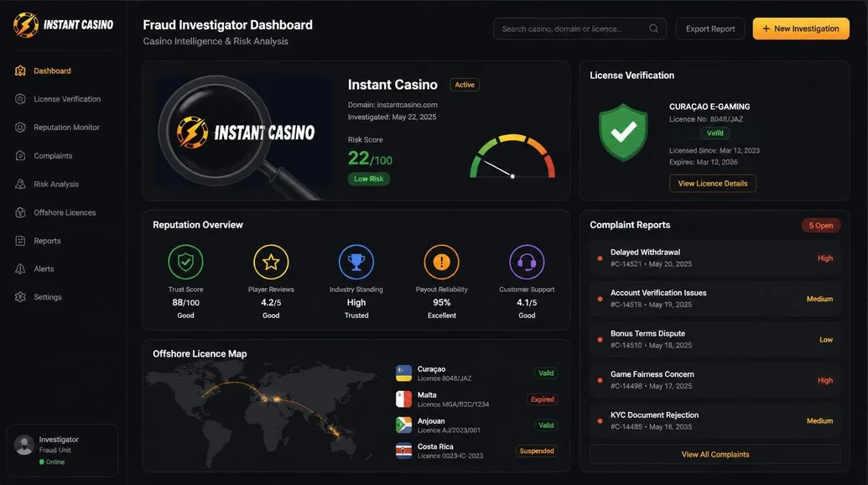Screen dimensions: 868x485
Task: Click 'Domain: instantcasino.com' text
Action: tap(392, 105)
